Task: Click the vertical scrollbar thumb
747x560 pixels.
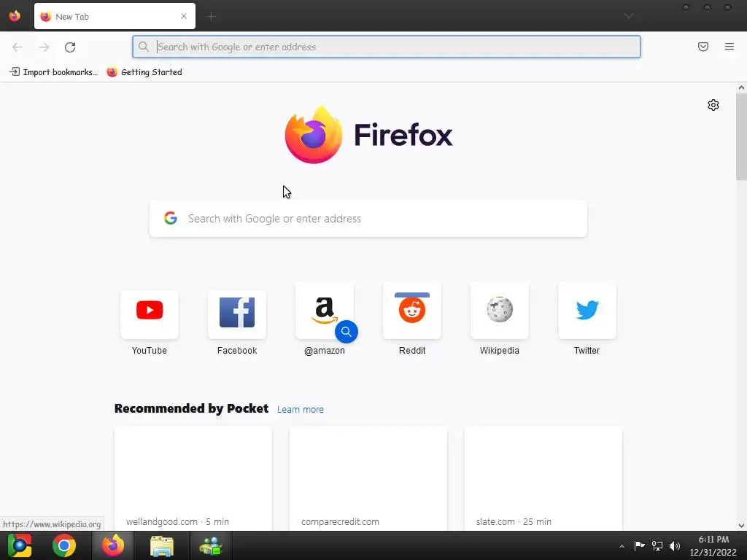Action: point(741,136)
